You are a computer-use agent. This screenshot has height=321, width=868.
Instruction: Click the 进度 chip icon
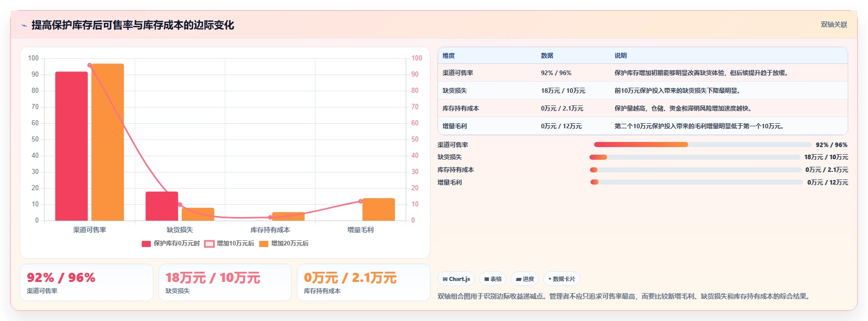point(519,279)
